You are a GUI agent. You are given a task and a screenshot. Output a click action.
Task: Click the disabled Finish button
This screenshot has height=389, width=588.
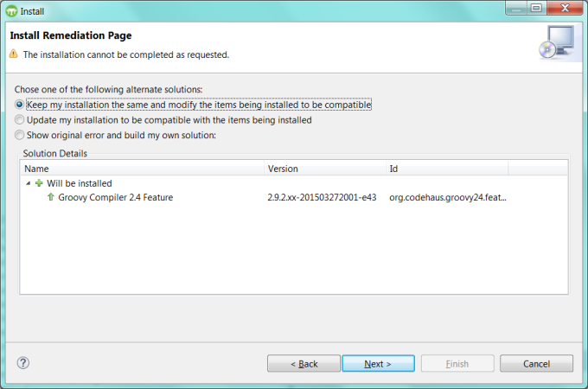[x=457, y=364]
